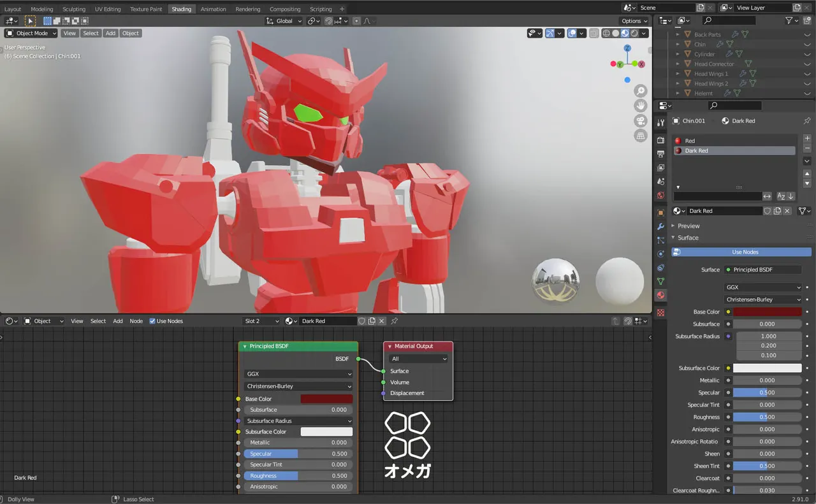Screen dimensions: 816x504
Task: Open the Modifier properties wrench tab
Action: 660,226
